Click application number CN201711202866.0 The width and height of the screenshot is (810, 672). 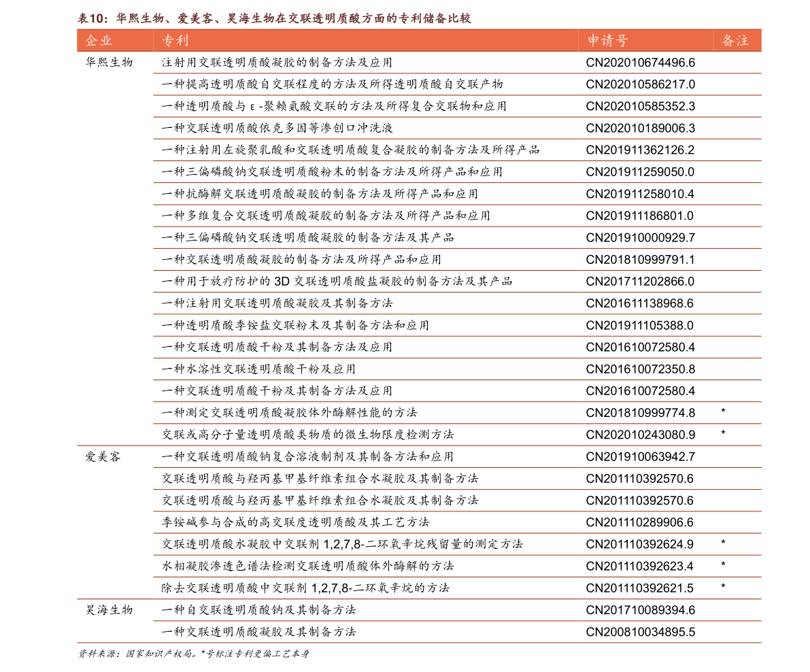tap(640, 282)
